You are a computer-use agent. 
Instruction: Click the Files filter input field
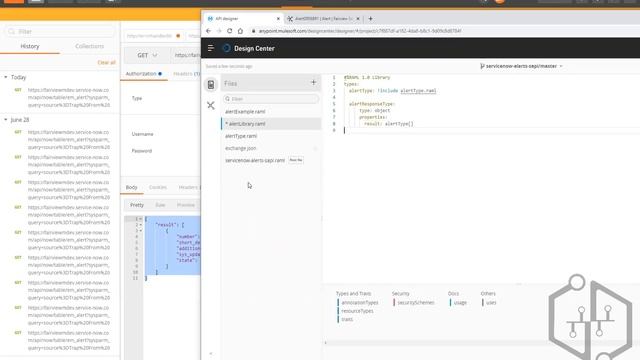coord(271,99)
